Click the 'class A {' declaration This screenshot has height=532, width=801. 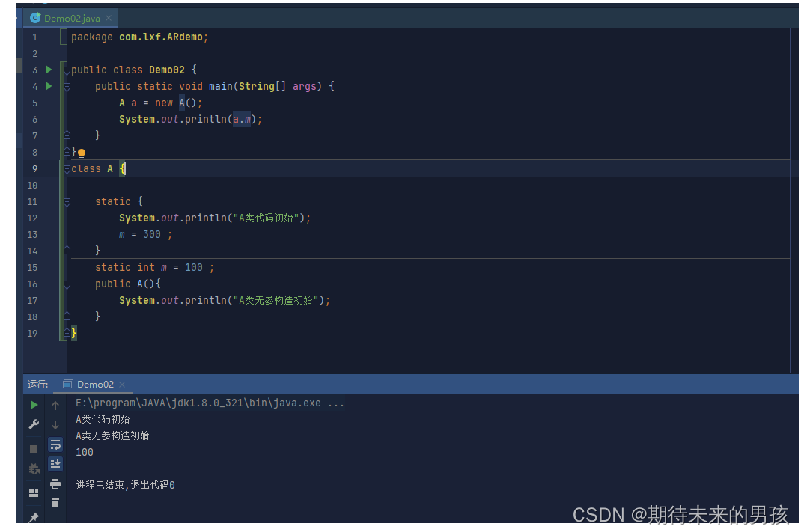click(98, 168)
